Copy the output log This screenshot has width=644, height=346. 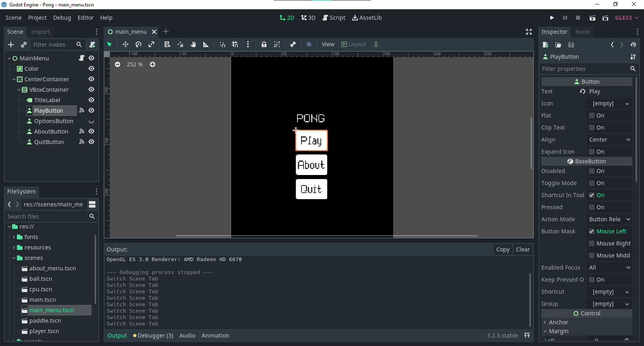click(x=503, y=249)
